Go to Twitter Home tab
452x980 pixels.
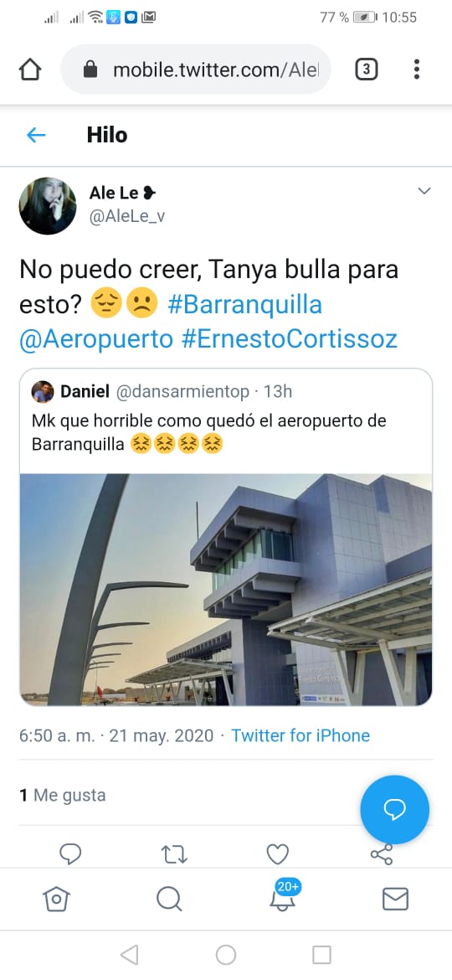56,900
